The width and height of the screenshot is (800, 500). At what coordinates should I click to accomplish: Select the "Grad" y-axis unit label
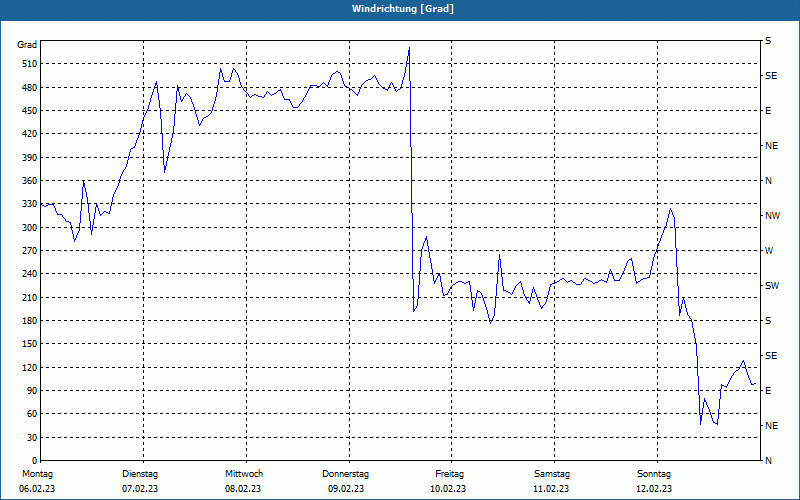click(27, 45)
